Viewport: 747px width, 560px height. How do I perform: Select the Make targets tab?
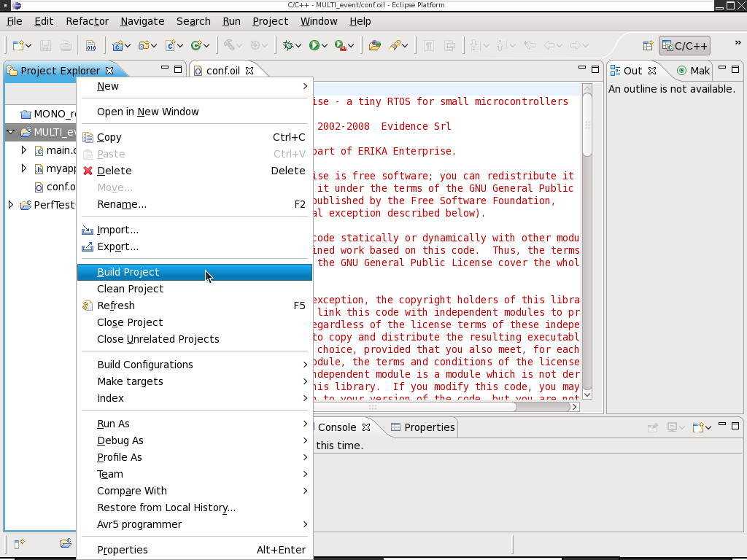click(x=693, y=71)
